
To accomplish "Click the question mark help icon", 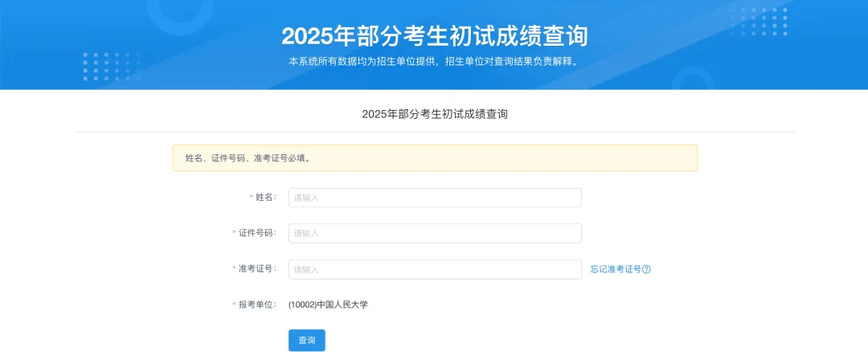I will pos(646,270).
